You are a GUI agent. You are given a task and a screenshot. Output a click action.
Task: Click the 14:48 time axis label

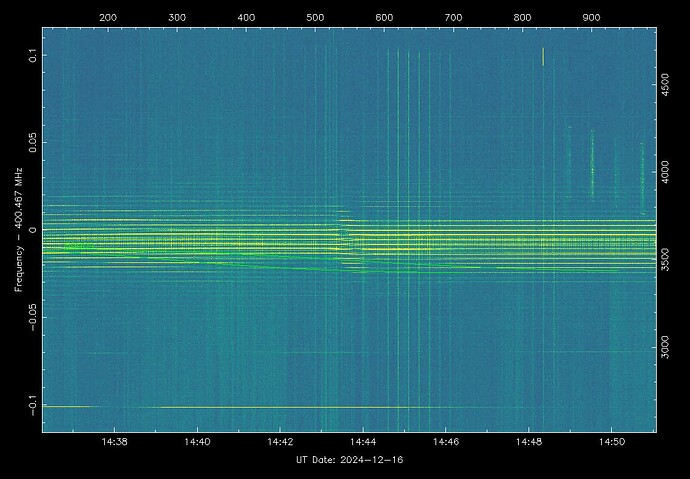tap(529, 442)
